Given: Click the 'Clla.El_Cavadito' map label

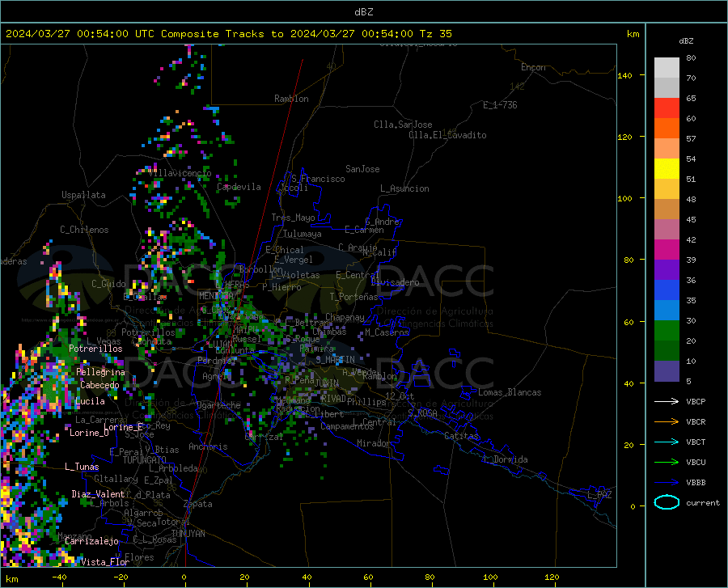Looking at the screenshot, I should (447, 135).
